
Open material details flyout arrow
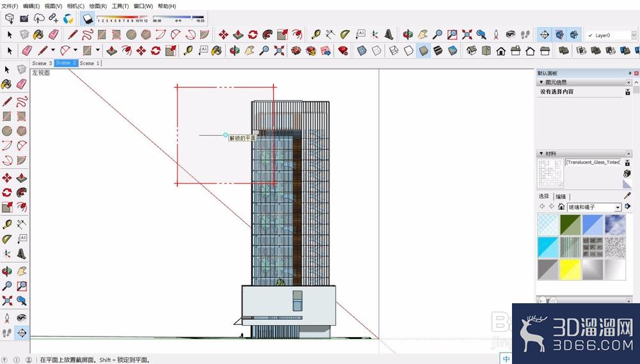(628, 207)
